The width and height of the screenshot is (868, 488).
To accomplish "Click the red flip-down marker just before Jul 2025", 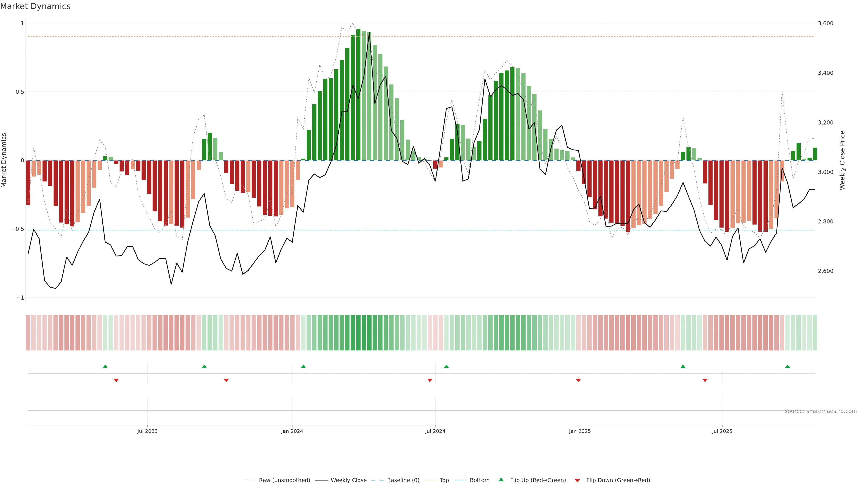I will point(705,380).
